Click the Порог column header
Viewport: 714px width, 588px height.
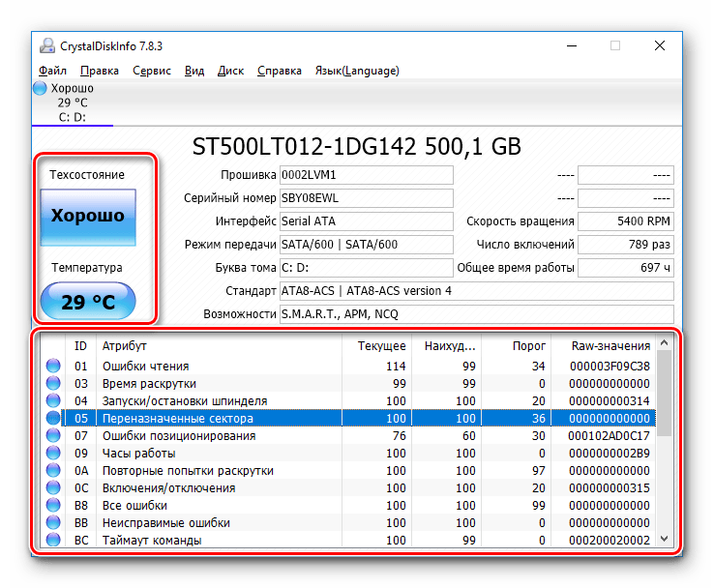(517, 346)
